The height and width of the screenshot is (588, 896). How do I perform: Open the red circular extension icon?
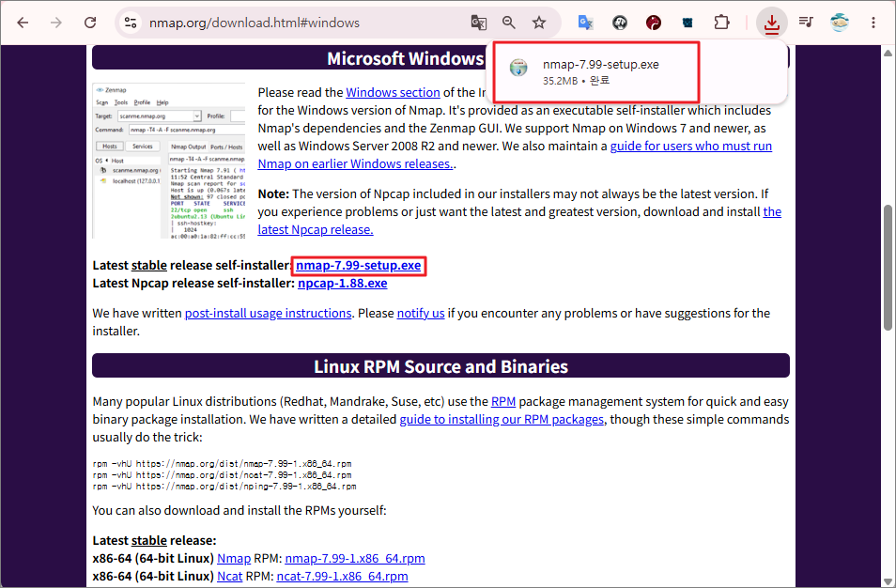pyautogui.click(x=653, y=23)
